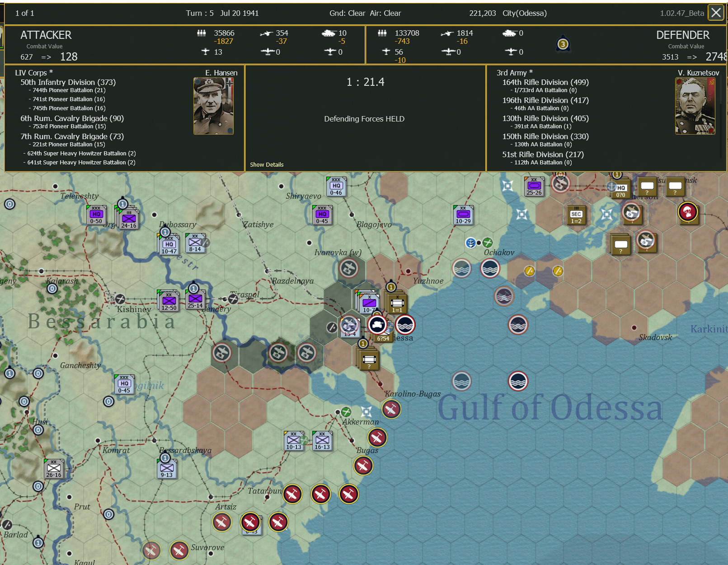Click the air recon icon below Ivanovka
The height and width of the screenshot is (565, 728).
click(349, 268)
